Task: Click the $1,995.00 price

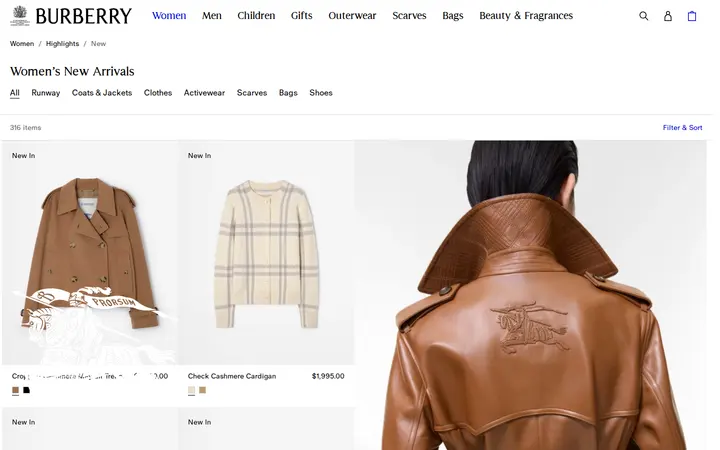Action: pos(328,376)
